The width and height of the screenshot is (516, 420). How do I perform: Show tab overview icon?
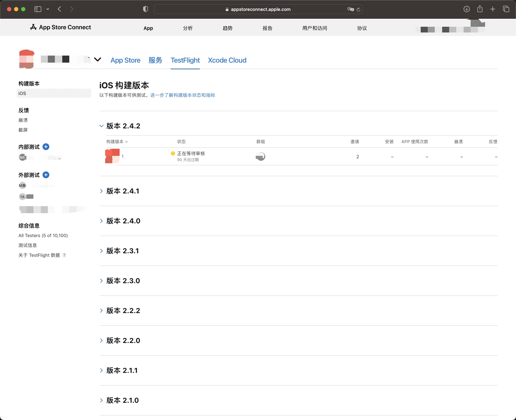click(x=506, y=9)
